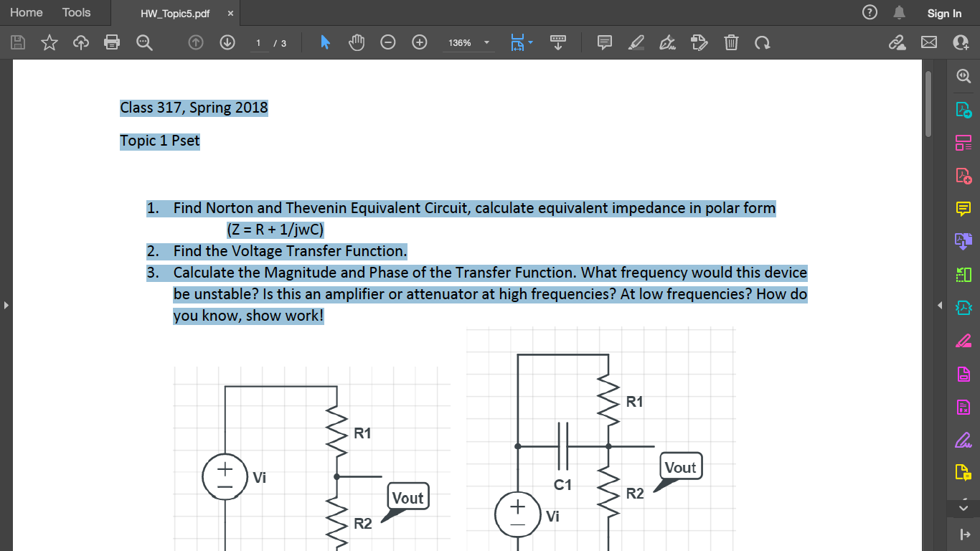Switch to the Home tab
Viewport: 980px width, 551px height.
tap(26, 12)
